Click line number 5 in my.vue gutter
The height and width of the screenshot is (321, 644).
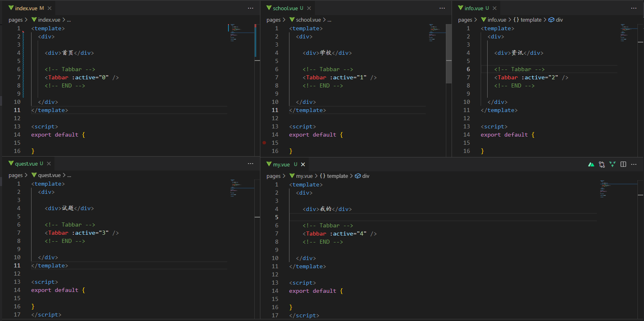point(277,217)
